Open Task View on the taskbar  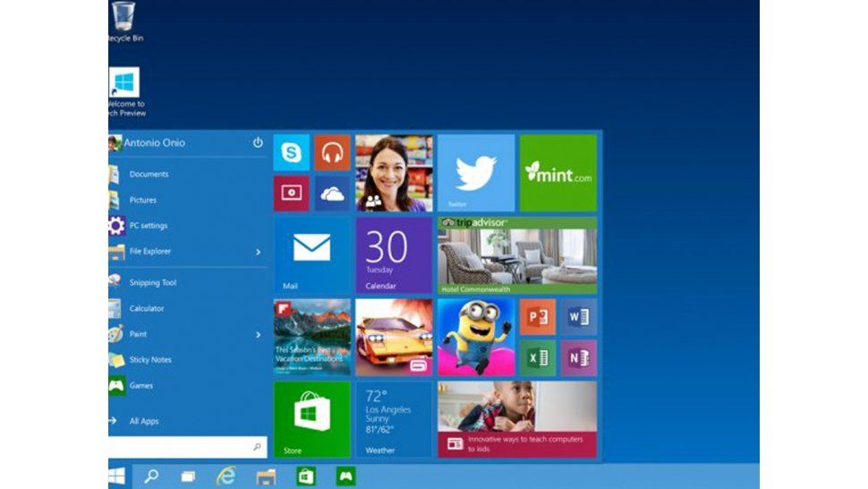pos(188,476)
